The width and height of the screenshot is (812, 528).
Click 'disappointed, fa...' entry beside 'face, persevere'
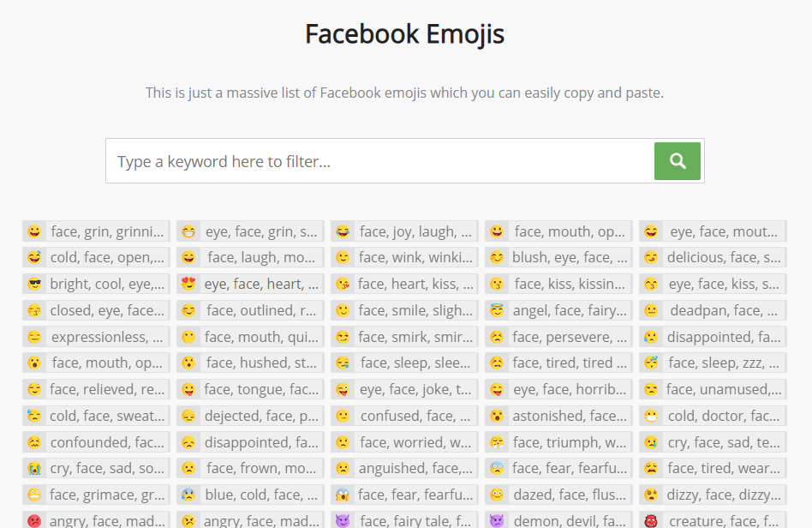click(713, 337)
